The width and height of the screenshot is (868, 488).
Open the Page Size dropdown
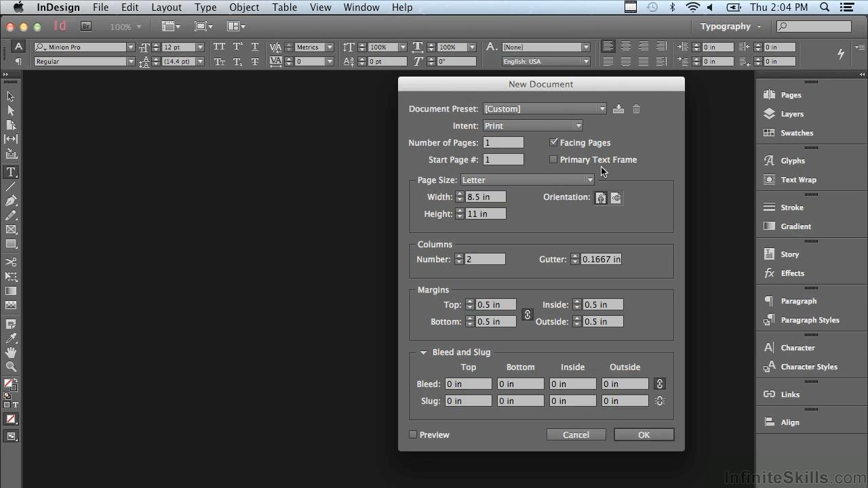tap(528, 180)
